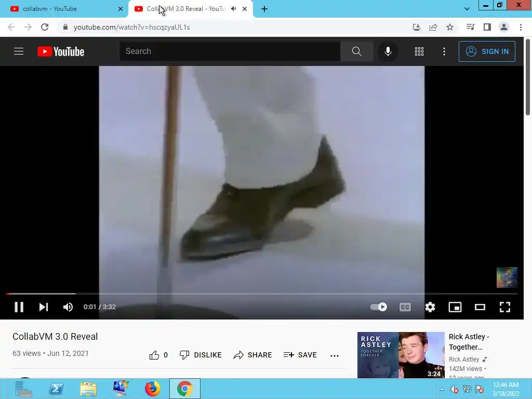This screenshot has width=532, height=399.
Task: Click the search magnifier button
Action: pyautogui.click(x=356, y=51)
